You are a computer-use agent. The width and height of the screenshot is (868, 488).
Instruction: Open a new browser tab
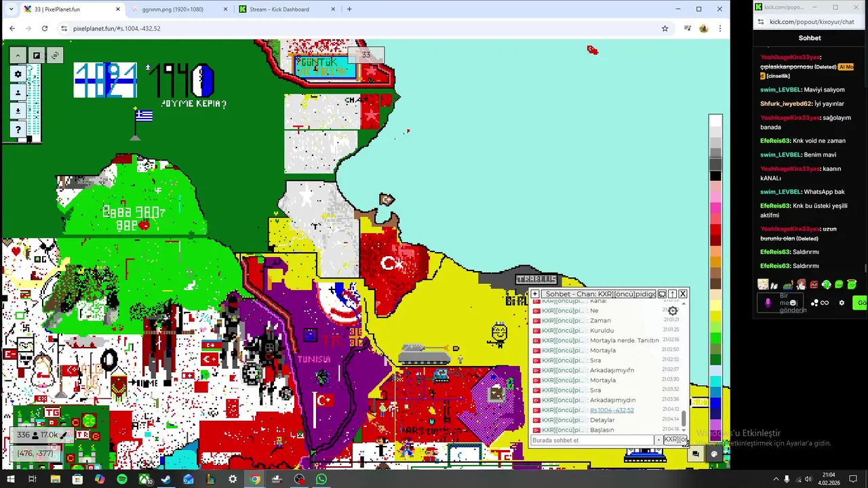(349, 9)
